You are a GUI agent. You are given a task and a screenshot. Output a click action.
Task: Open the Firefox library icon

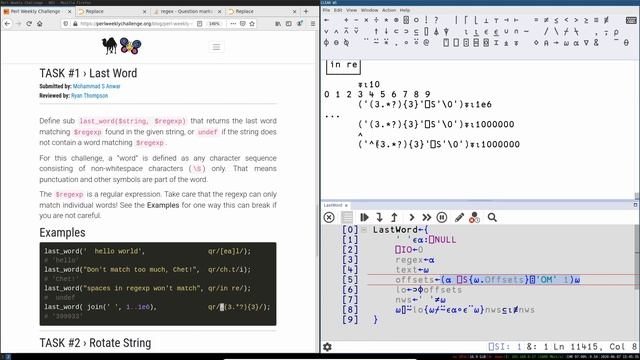tap(278, 24)
